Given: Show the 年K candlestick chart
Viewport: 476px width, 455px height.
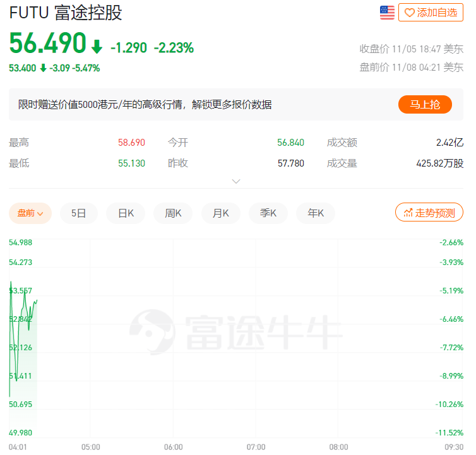Looking at the screenshot, I should [316, 213].
